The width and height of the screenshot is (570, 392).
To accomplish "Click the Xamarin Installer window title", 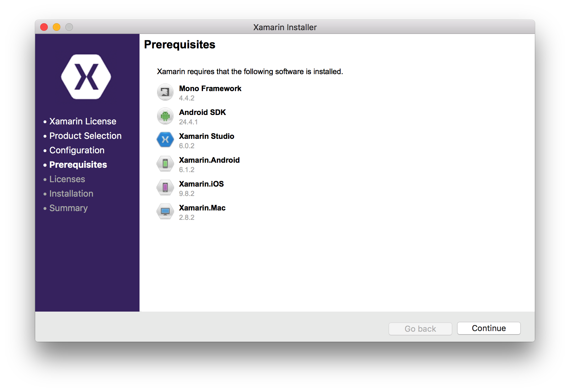I will (285, 27).
